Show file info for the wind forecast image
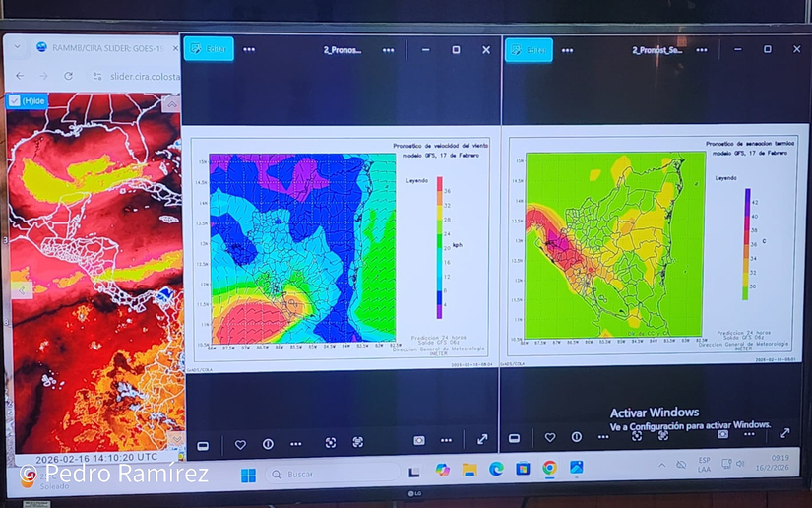 [x=268, y=444]
